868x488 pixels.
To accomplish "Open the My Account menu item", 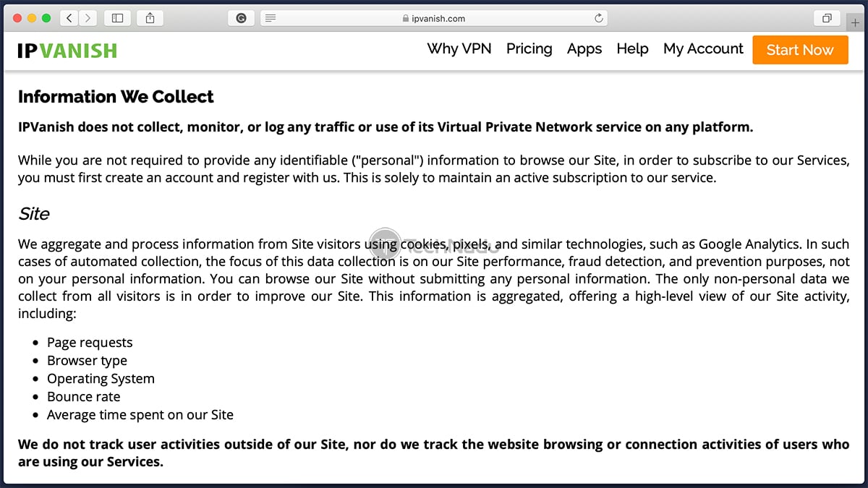I will coord(703,48).
